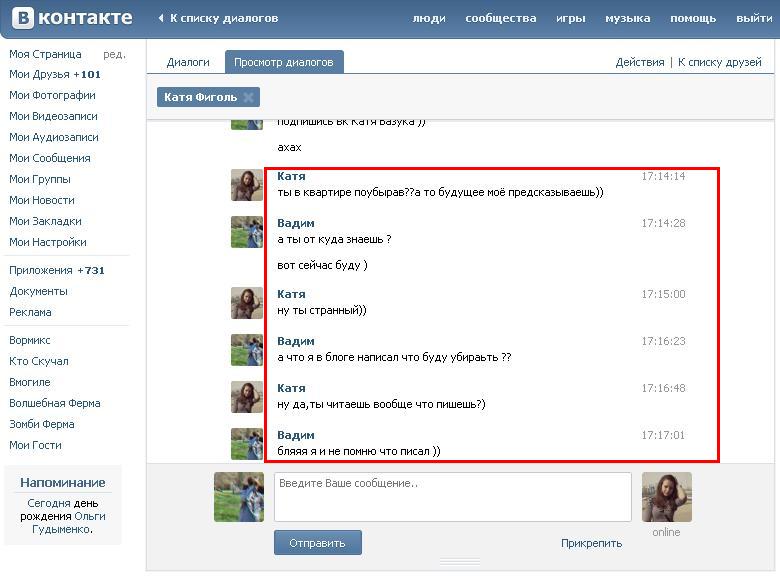This screenshot has height=577, width=780.
Task: Open музыка in the top menu
Action: coord(627,18)
